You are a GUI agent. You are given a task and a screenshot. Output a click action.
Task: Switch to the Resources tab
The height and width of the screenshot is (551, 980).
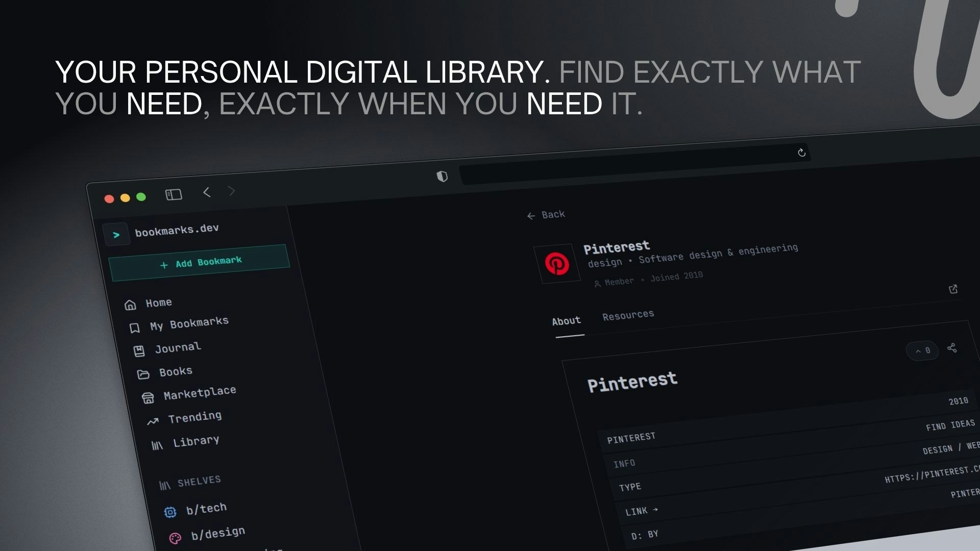click(628, 315)
